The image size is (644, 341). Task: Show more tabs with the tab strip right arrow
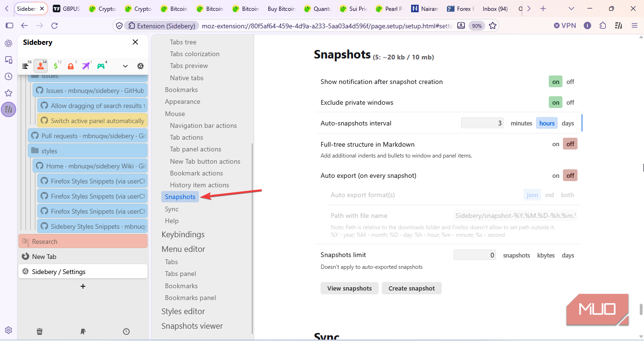click(x=528, y=8)
